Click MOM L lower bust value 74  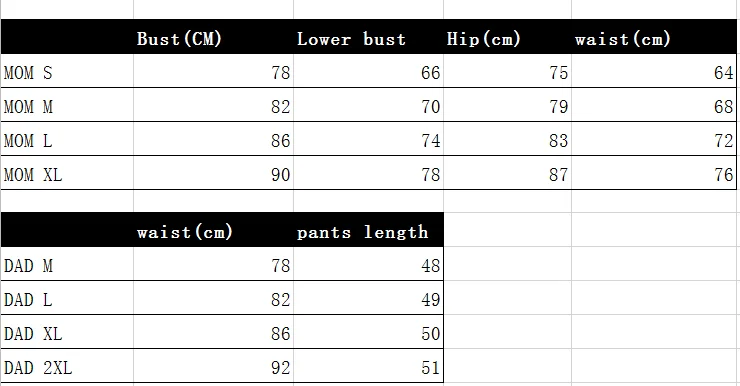click(368, 139)
